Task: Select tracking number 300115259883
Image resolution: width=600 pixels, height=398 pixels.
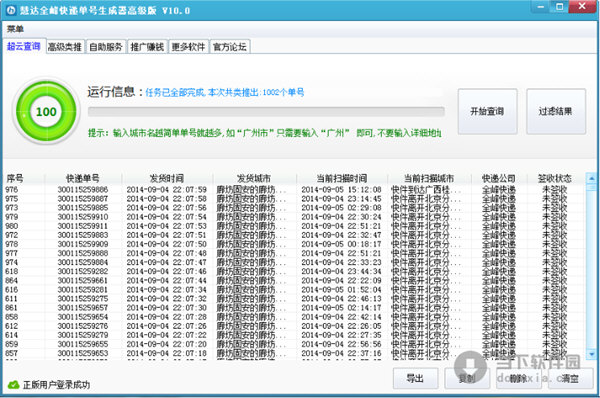Action: [83, 235]
